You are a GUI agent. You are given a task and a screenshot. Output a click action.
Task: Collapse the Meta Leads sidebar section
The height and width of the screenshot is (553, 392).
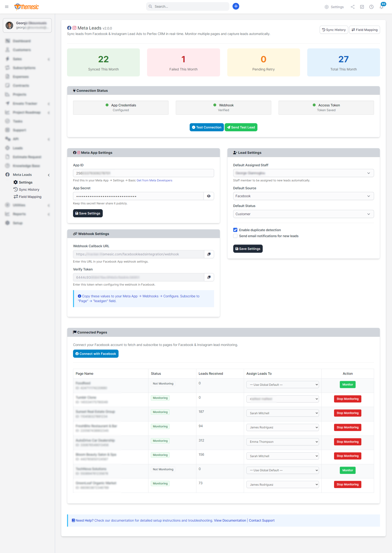[49, 175]
